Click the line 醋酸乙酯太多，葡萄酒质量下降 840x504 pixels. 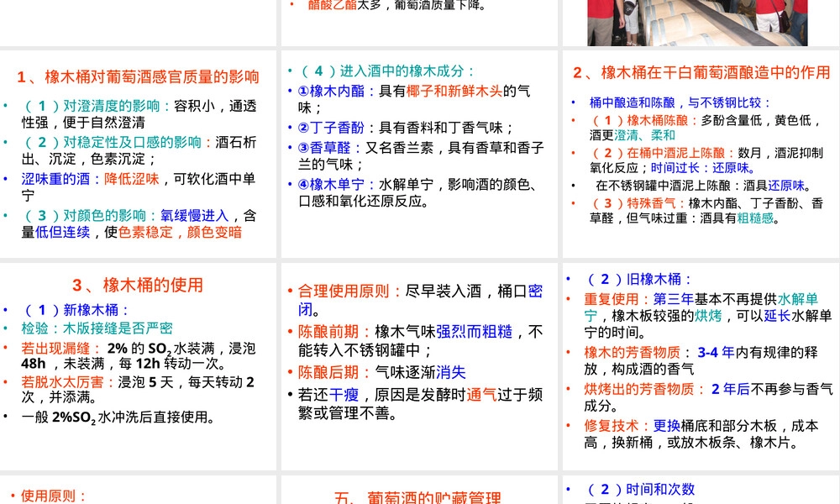tap(397, 5)
